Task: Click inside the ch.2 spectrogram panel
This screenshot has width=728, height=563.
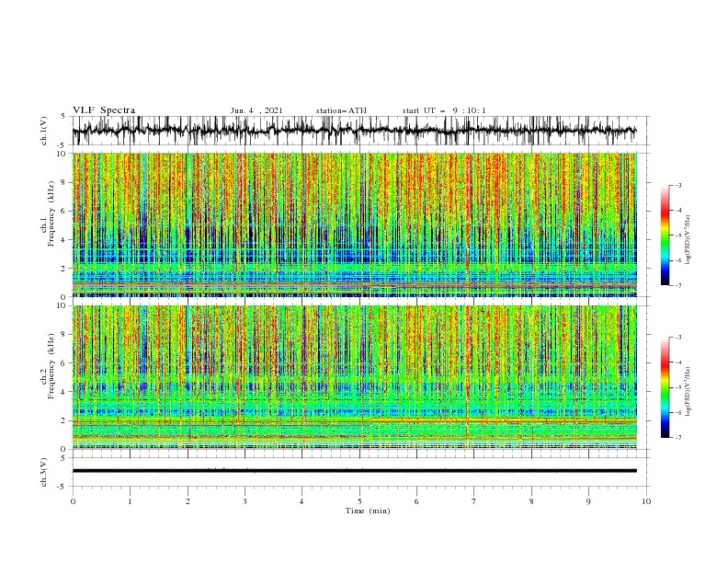Action: pos(354,377)
